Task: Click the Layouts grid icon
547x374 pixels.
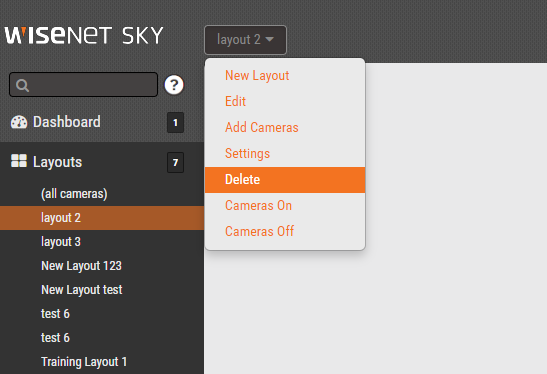Action: coord(19,161)
